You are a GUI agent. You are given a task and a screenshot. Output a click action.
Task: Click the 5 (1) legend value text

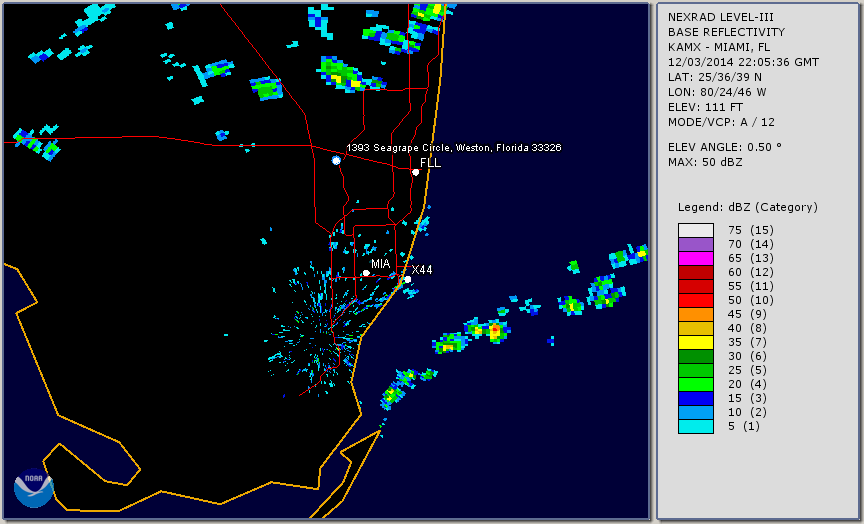pyautogui.click(x=744, y=426)
